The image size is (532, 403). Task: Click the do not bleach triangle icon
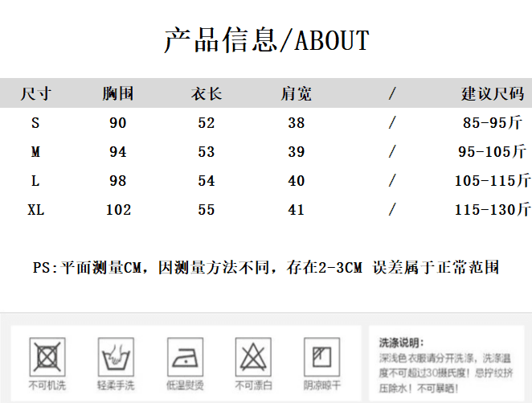click(253, 357)
